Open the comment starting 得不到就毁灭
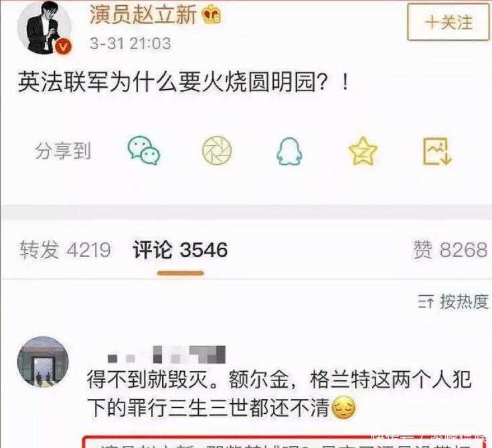The height and width of the screenshot is (448, 492). [278, 394]
